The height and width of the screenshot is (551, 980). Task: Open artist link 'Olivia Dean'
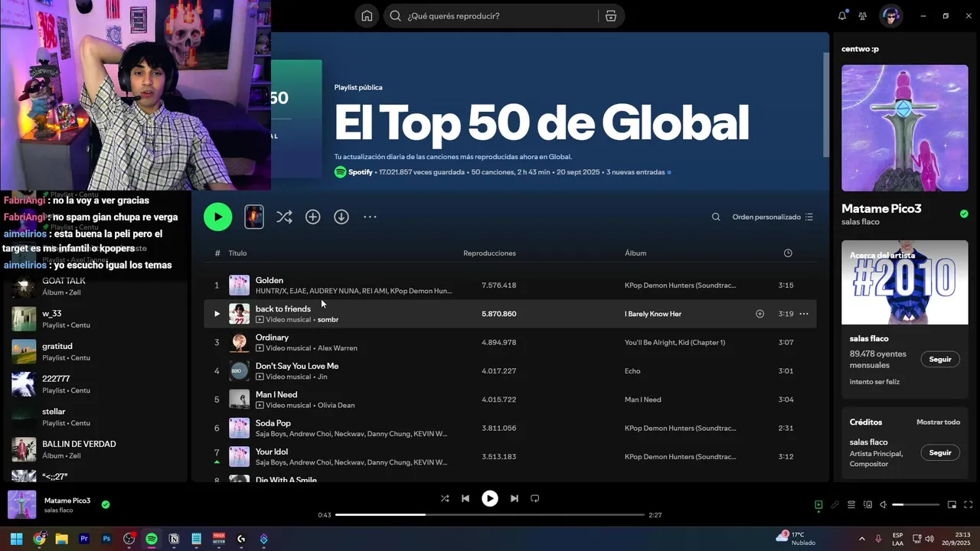[336, 406]
